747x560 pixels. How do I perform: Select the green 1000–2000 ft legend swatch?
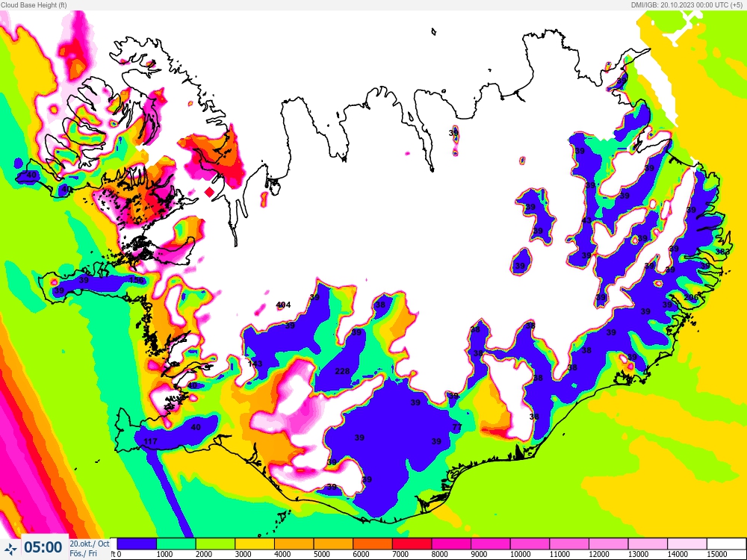coord(176,544)
